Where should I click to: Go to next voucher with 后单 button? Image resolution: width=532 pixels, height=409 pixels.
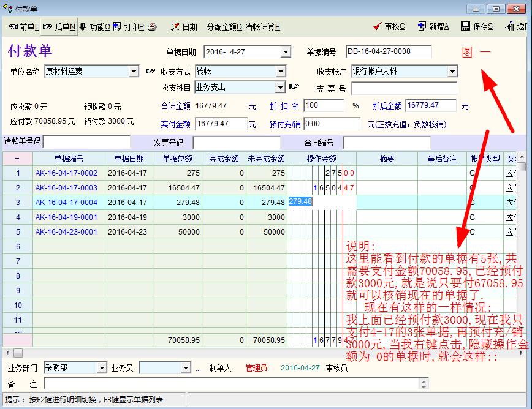(59, 27)
